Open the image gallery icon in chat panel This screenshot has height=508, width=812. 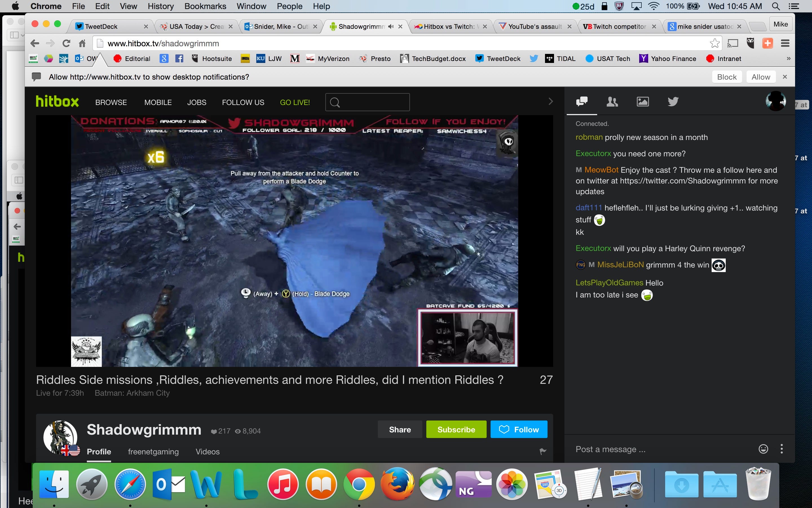pyautogui.click(x=643, y=102)
